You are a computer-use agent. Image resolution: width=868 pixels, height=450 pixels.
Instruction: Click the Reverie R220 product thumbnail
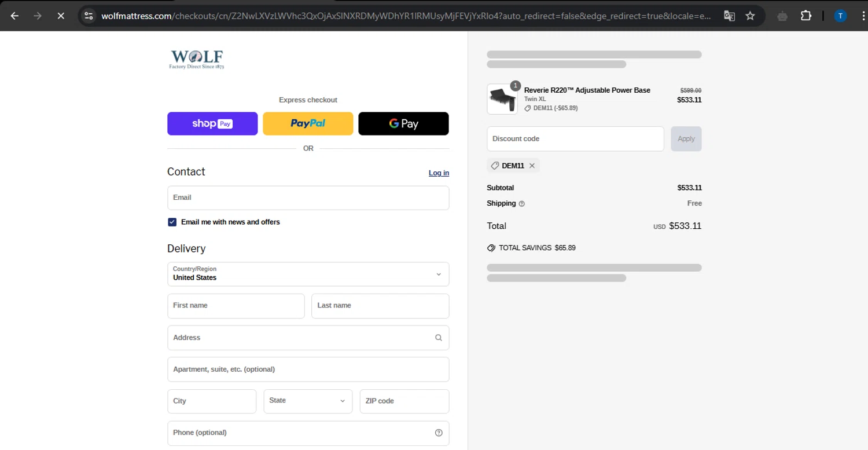(502, 99)
